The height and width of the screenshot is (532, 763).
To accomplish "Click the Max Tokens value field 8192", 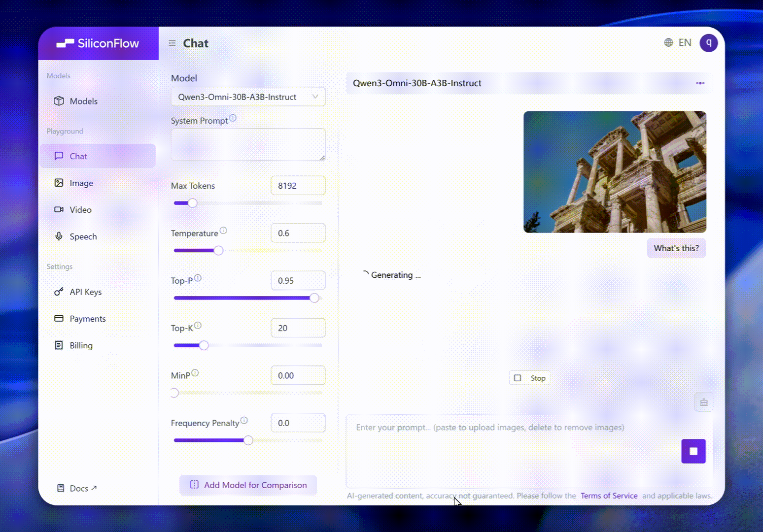I will click(298, 186).
